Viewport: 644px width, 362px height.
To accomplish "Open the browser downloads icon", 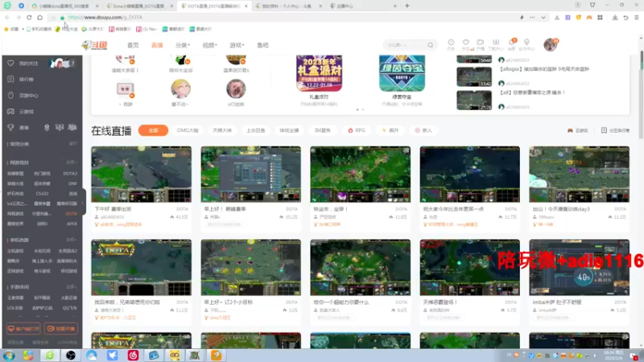I will click(x=615, y=18).
